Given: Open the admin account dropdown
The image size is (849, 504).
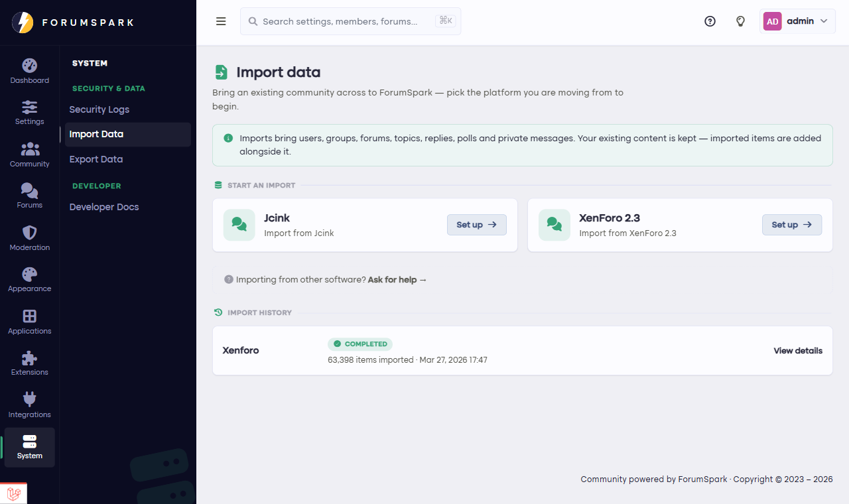Looking at the screenshot, I should pyautogui.click(x=797, y=21).
